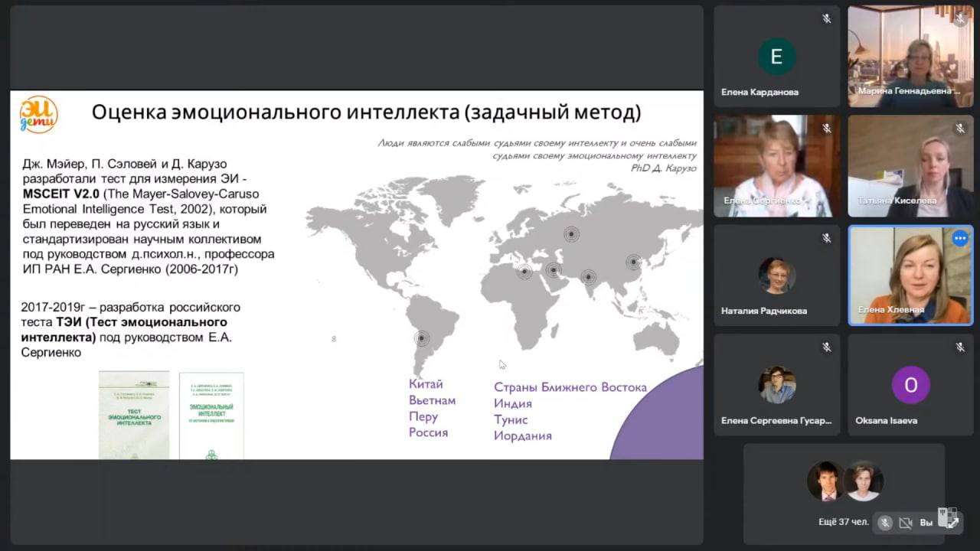This screenshot has width=980, height=551.
Task: Select Елена Сергеевна Гусар's profile photo
Action: point(776,385)
